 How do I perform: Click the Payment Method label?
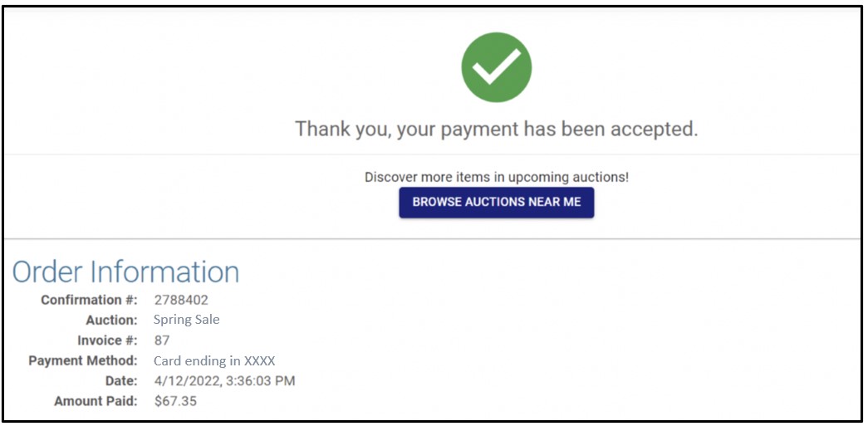83,360
